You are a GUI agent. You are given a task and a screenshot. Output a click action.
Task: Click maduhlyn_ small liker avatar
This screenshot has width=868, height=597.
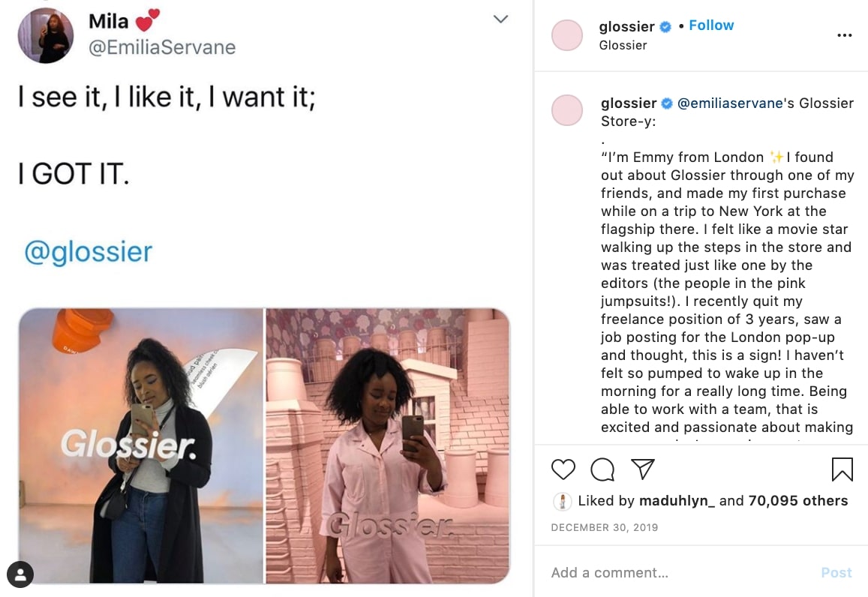coord(562,501)
